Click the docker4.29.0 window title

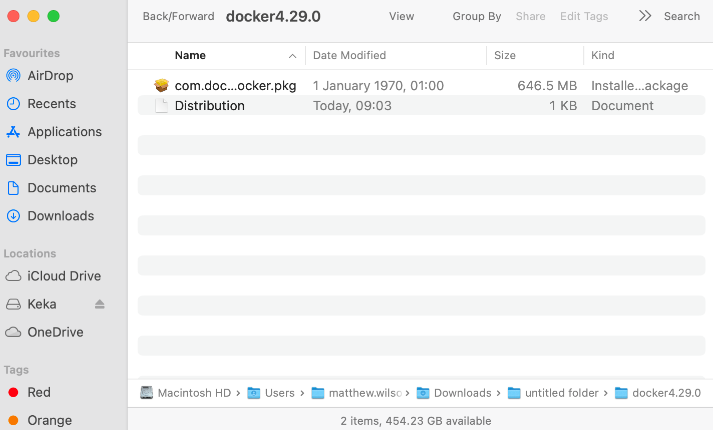click(x=273, y=16)
